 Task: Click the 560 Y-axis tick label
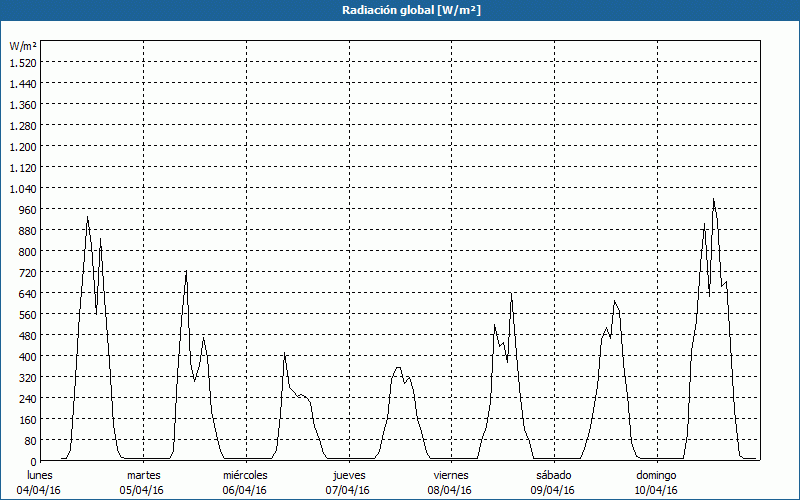[24, 314]
